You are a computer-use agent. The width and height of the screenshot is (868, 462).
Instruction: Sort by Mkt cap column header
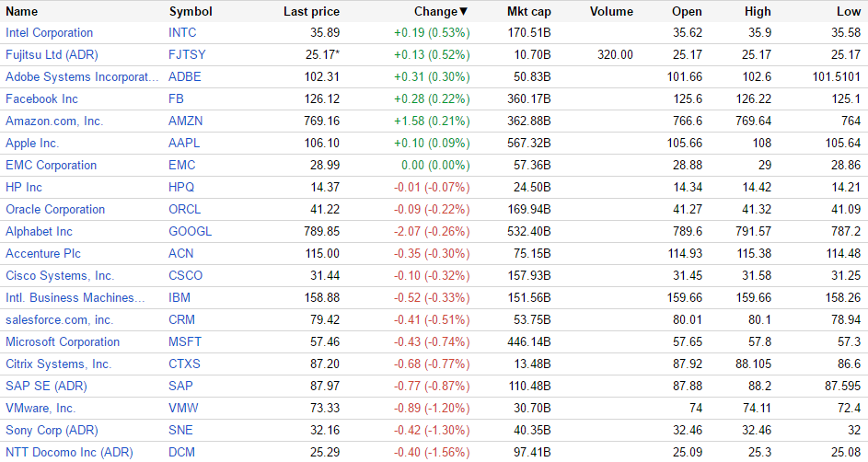pyautogui.click(x=529, y=12)
